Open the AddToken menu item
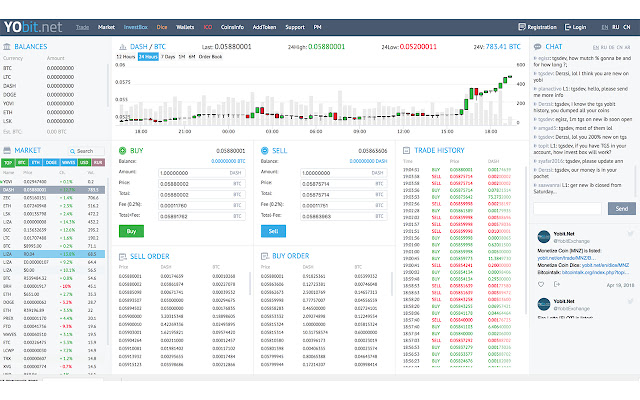Viewport: 640px width, 400px height. point(264,27)
